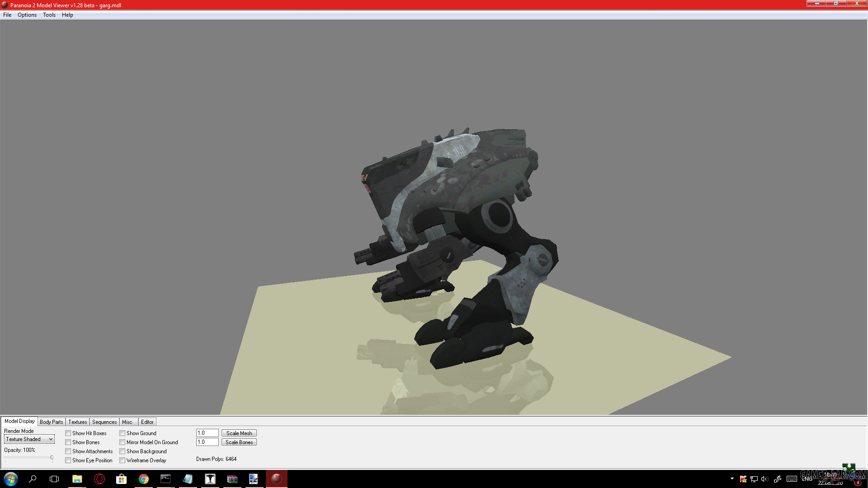868x488 pixels.
Task: Enable Show Hit Boxes checkbox
Action: coord(68,433)
